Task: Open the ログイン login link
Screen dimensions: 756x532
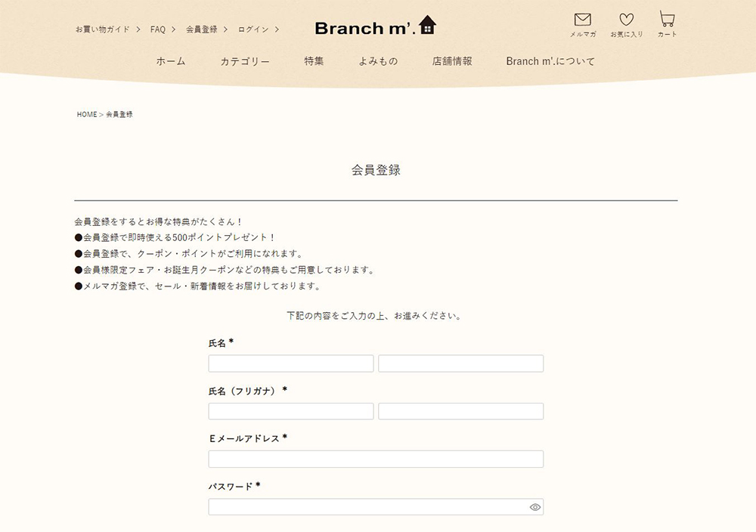Action: [x=254, y=29]
